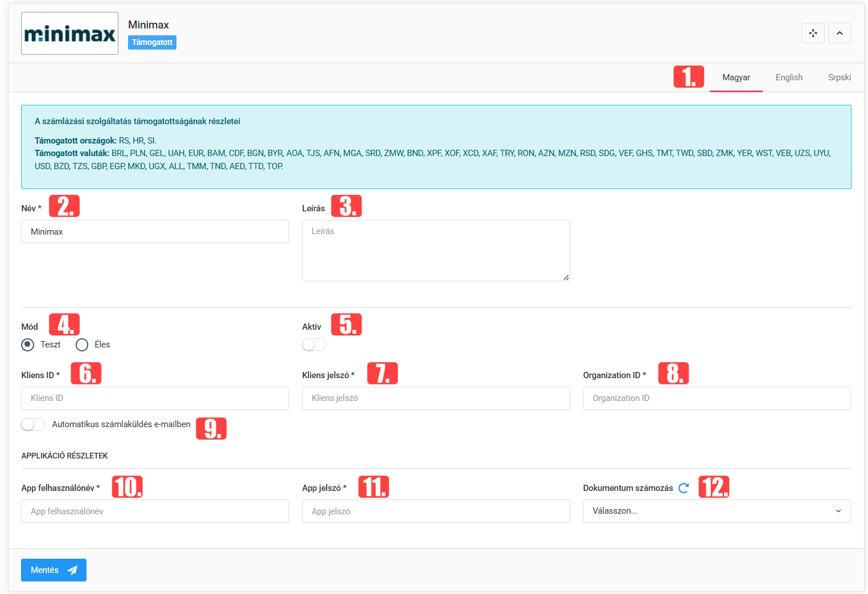Screen dimensions: 868x594
Task: Click the move/drag handle icon
Action: (813, 33)
